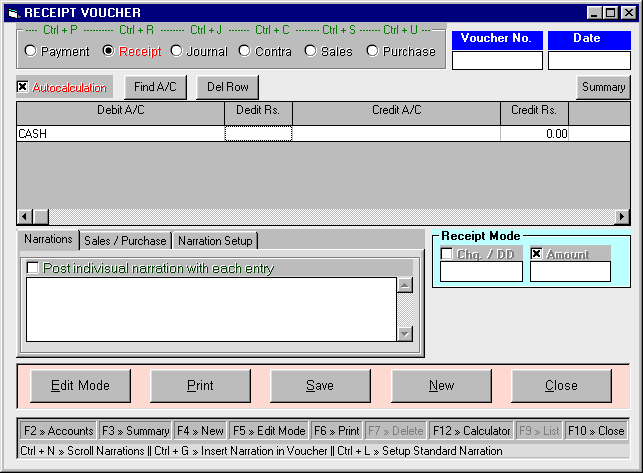Open the Summary view button
Screen dimensions: 643x473
pyautogui.click(x=603, y=87)
